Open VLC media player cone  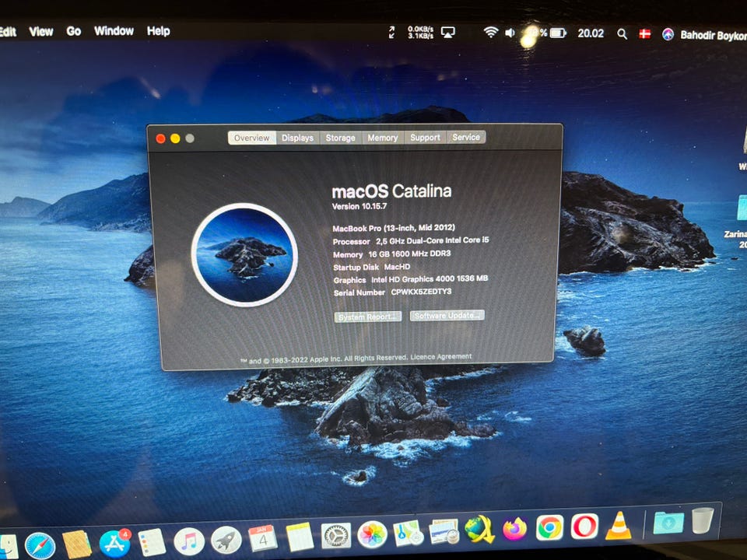point(619,525)
